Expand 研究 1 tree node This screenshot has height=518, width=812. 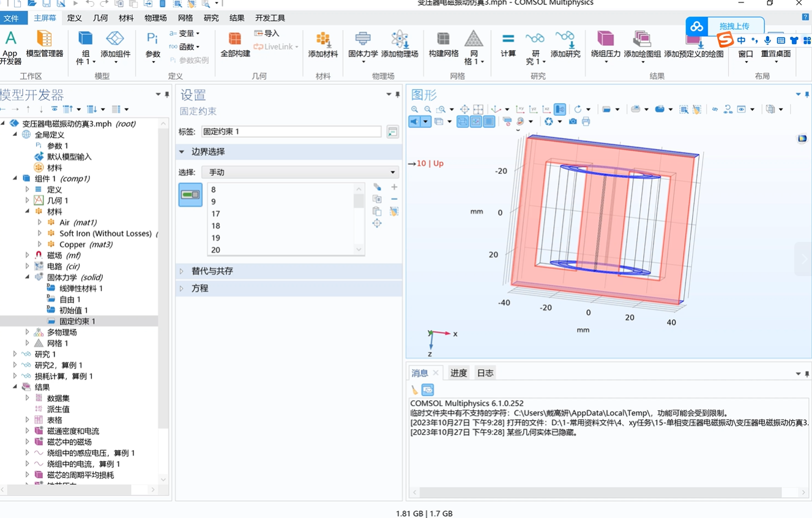pyautogui.click(x=15, y=355)
